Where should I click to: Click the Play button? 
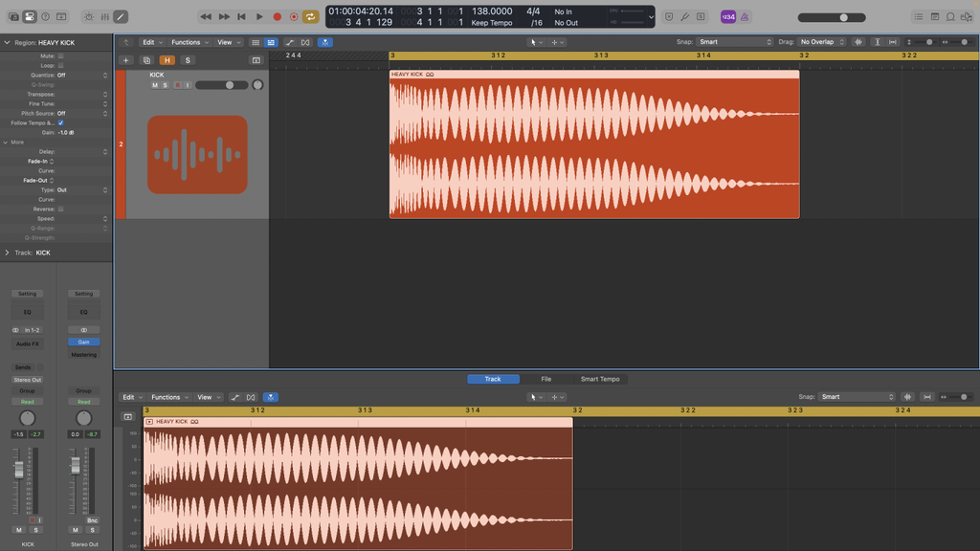click(x=259, y=16)
